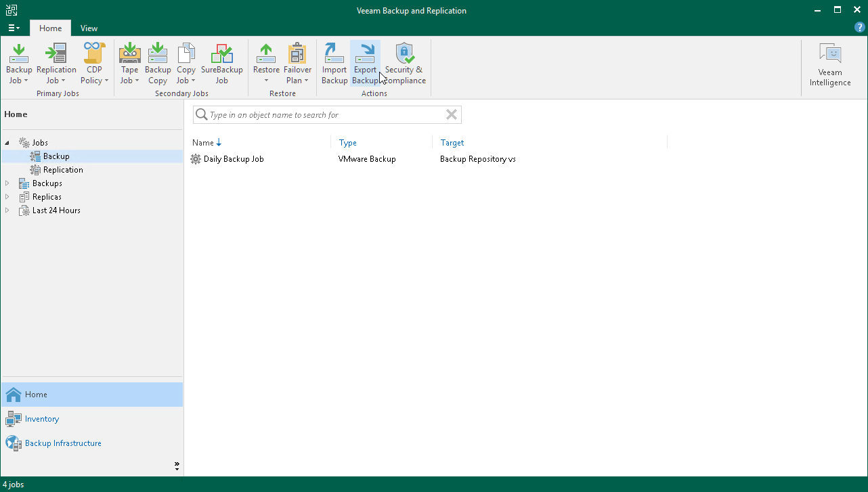
Task: Clear the search box with X icon
Action: (452, 115)
